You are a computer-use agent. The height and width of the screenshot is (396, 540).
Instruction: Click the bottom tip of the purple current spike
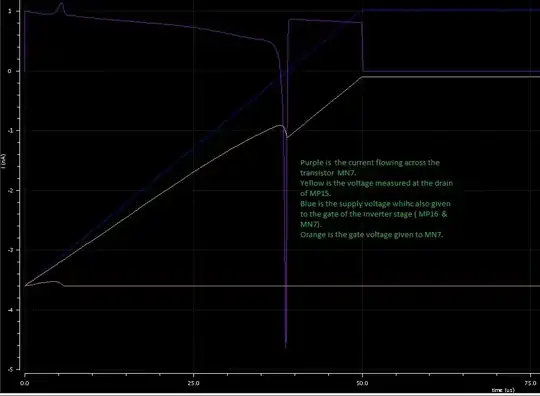[x=286, y=347]
